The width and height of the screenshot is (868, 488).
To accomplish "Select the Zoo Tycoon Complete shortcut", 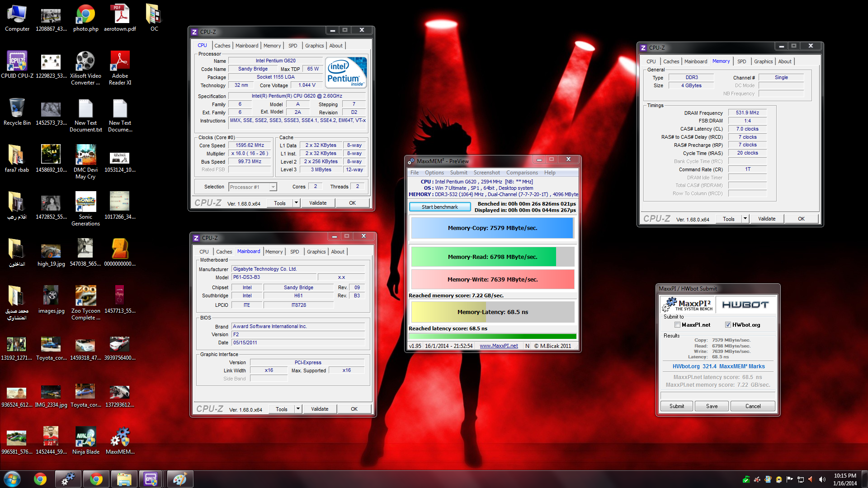I will coord(85,303).
